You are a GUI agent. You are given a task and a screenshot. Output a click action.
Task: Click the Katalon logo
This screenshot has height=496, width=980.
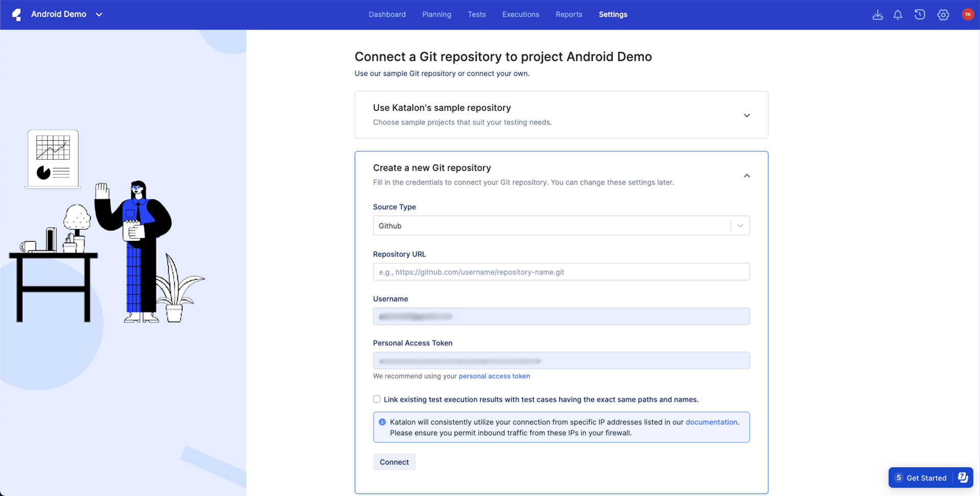tap(17, 14)
